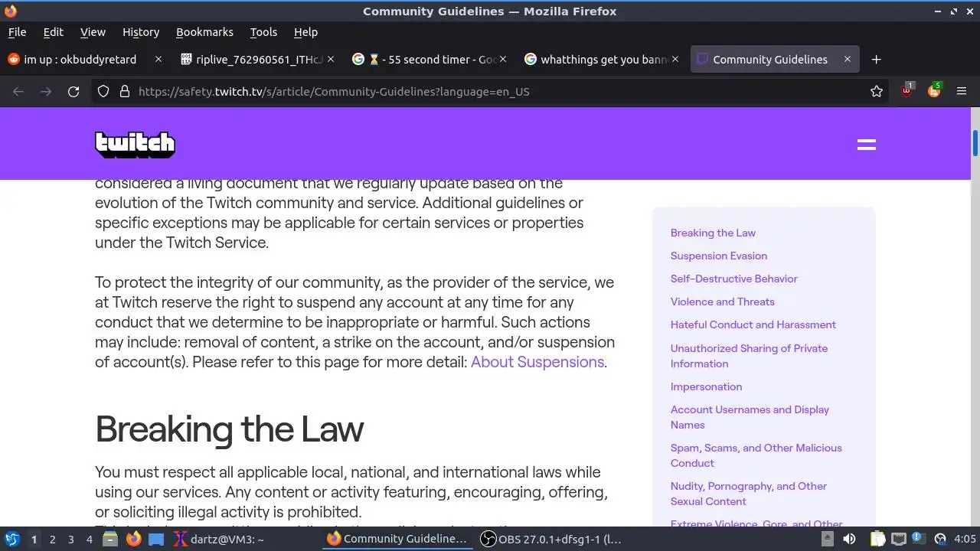This screenshot has height=551, width=980.
Task: Follow the About Suspensions link
Action: click(537, 362)
